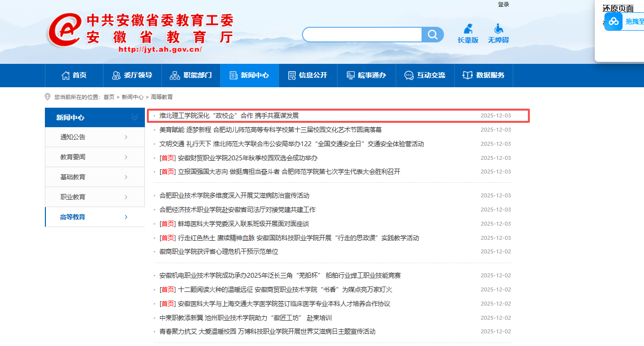This screenshot has width=644, height=346.
Task: Expand the 通知公告 sidebar item
Action: tap(126, 137)
